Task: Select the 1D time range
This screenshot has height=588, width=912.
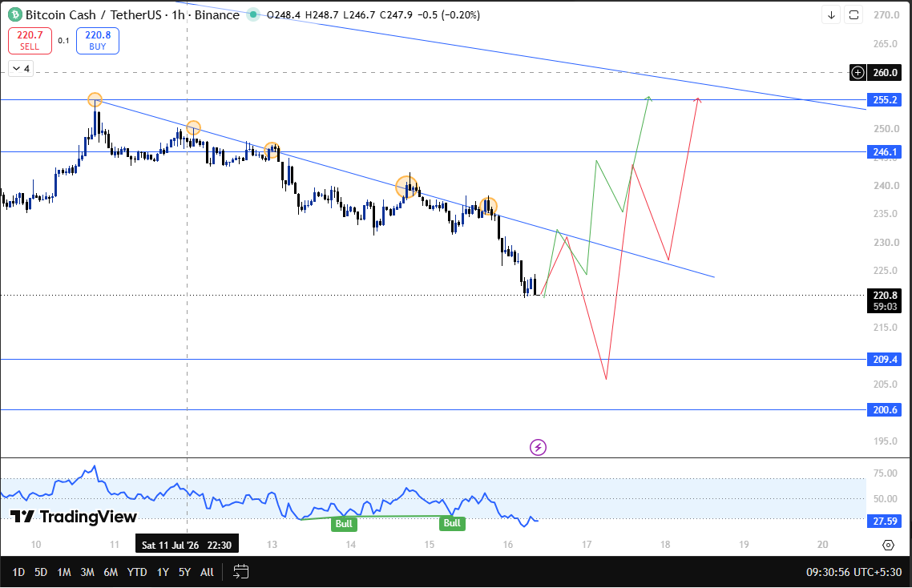Action: pos(18,572)
